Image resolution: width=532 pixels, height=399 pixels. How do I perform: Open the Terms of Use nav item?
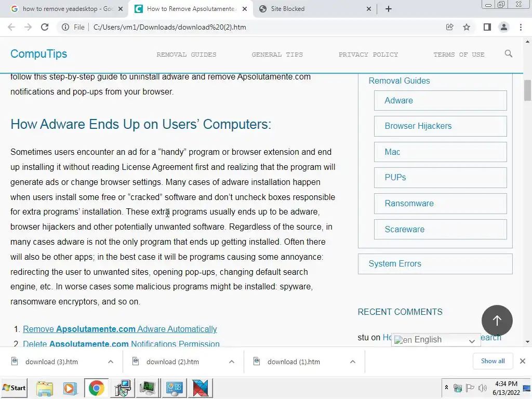[x=459, y=54]
